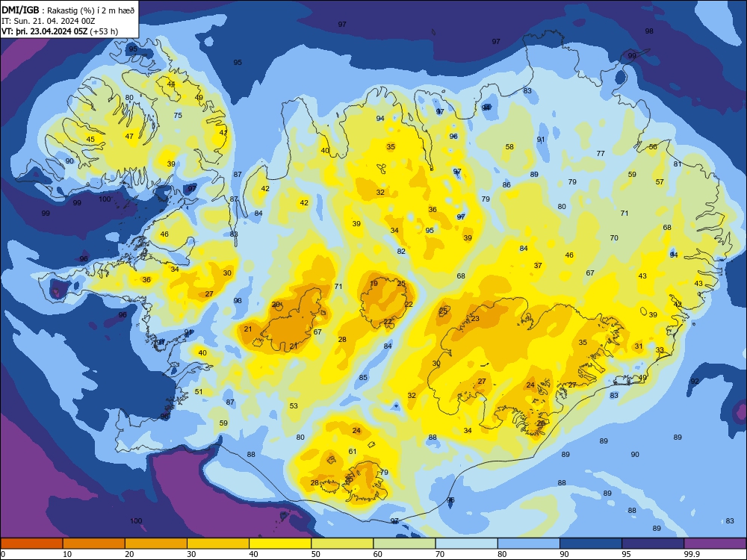Screen dimensions: 747x560
Task: Click the orange 10–20 legend color block
Action: coord(94,544)
